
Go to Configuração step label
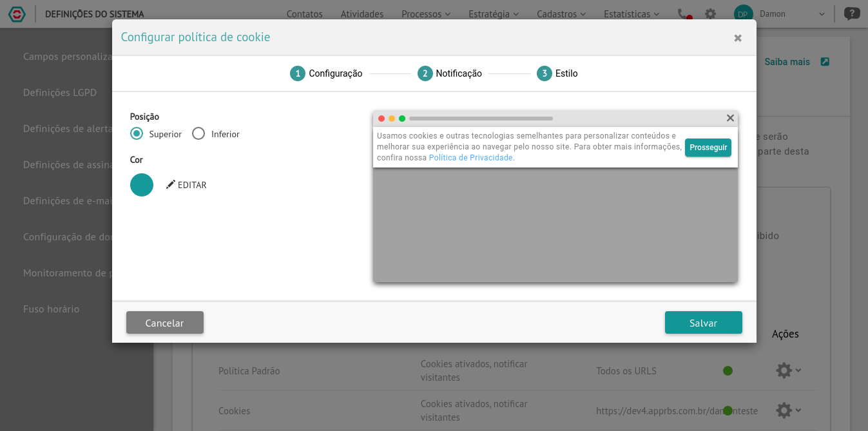335,73
